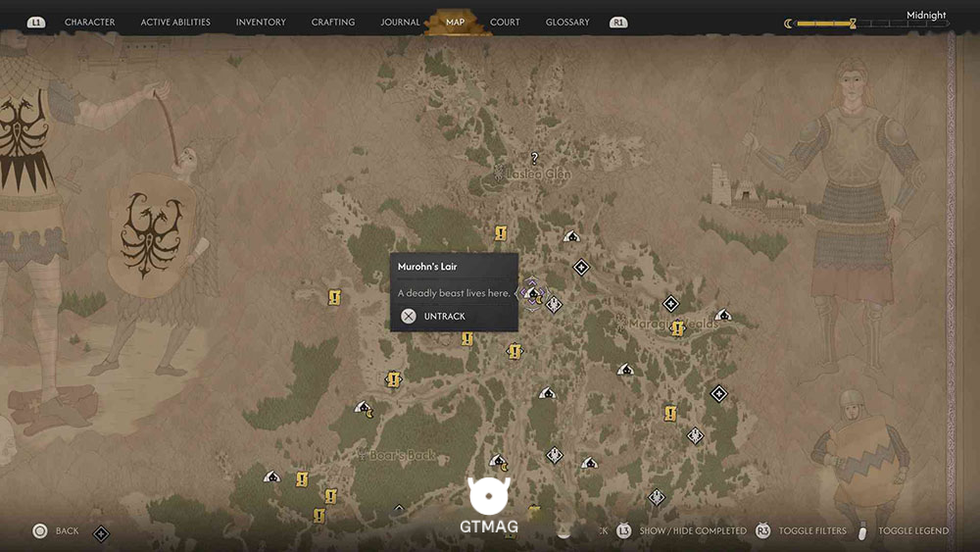Click the night camp tent east of Boar's Back
Viewport: 980px width, 552px height.
[499, 462]
